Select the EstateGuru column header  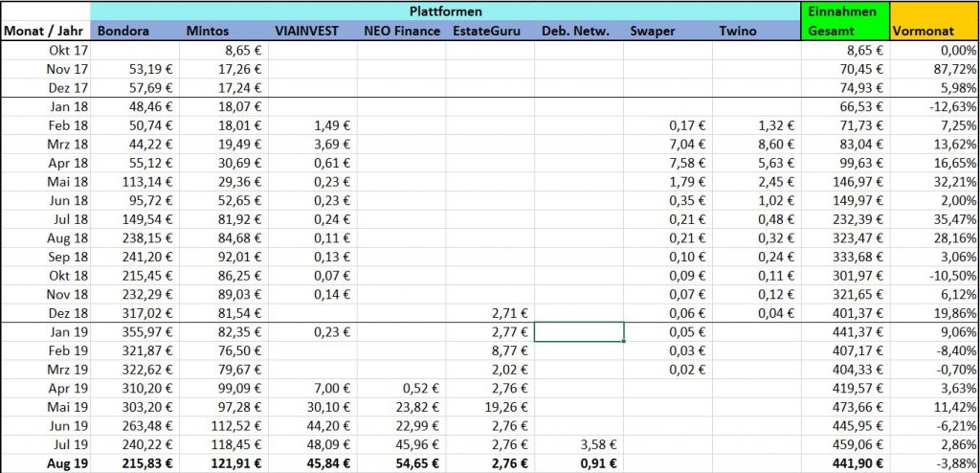pyautogui.click(x=491, y=31)
